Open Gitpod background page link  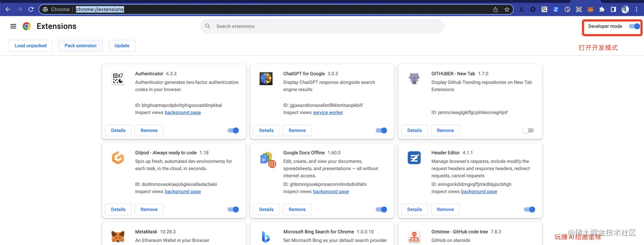(183, 192)
